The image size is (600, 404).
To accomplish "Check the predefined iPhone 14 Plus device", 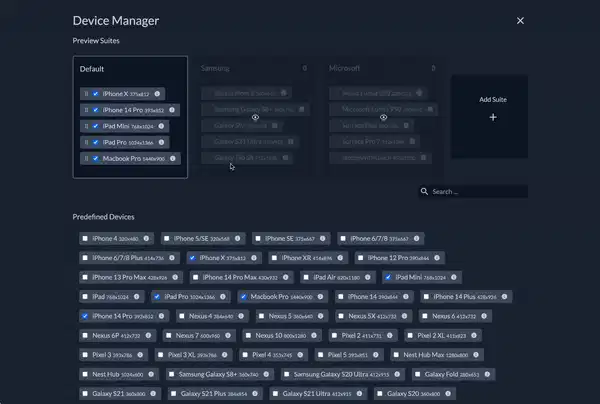I will [x=426, y=296].
